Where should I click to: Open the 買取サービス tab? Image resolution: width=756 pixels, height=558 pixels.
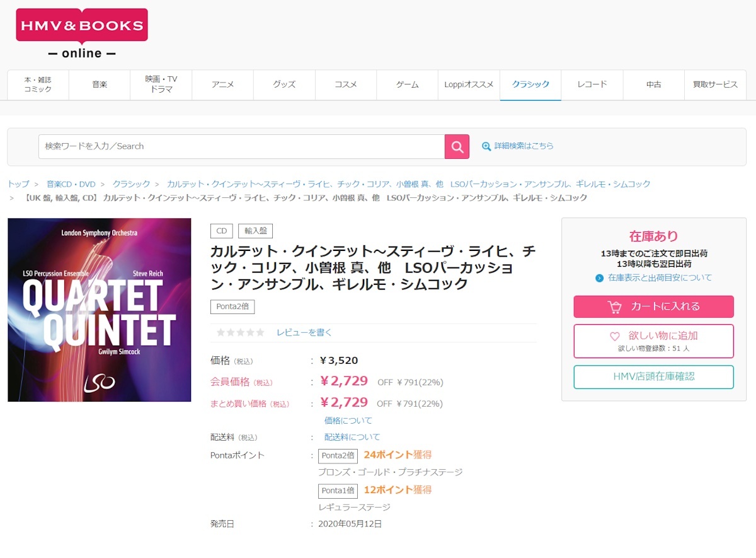click(x=715, y=84)
